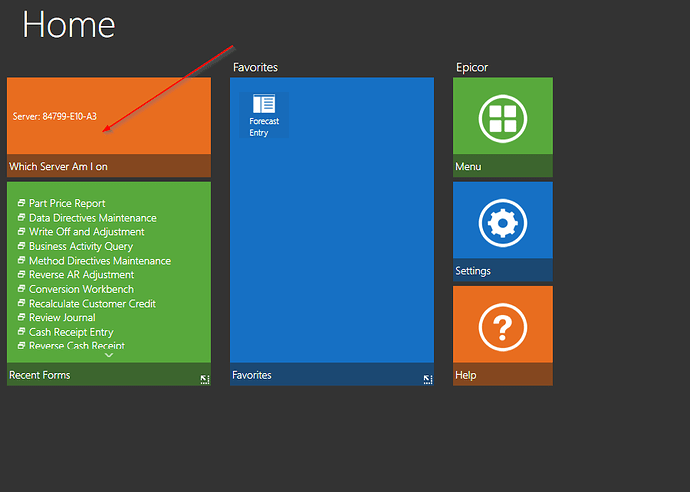This screenshot has width=690, height=492.
Task: Click the form icon beside Business Activity Query
Action: pos(21,246)
